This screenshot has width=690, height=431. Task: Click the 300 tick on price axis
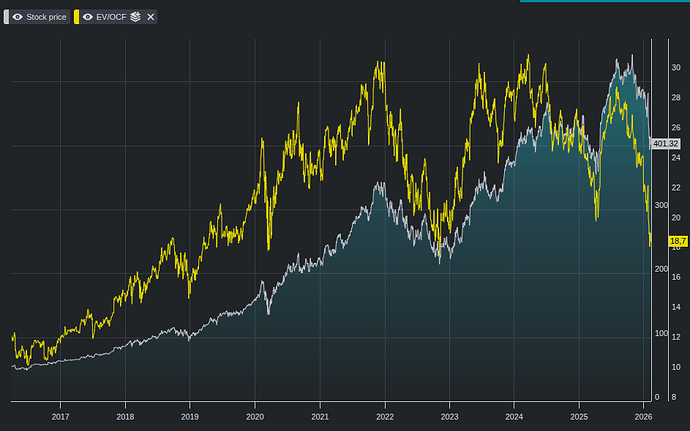click(661, 205)
